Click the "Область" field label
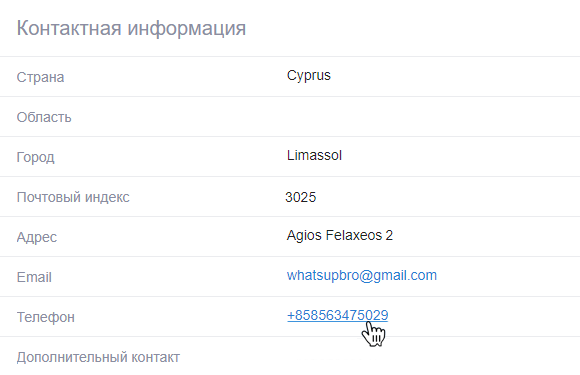This screenshot has width=580, height=375. tap(44, 117)
